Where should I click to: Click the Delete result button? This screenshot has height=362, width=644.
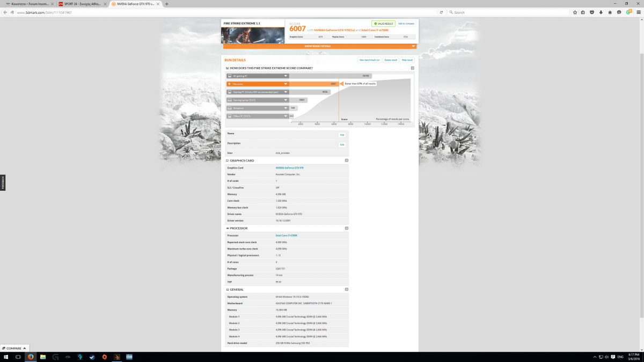coord(391,60)
